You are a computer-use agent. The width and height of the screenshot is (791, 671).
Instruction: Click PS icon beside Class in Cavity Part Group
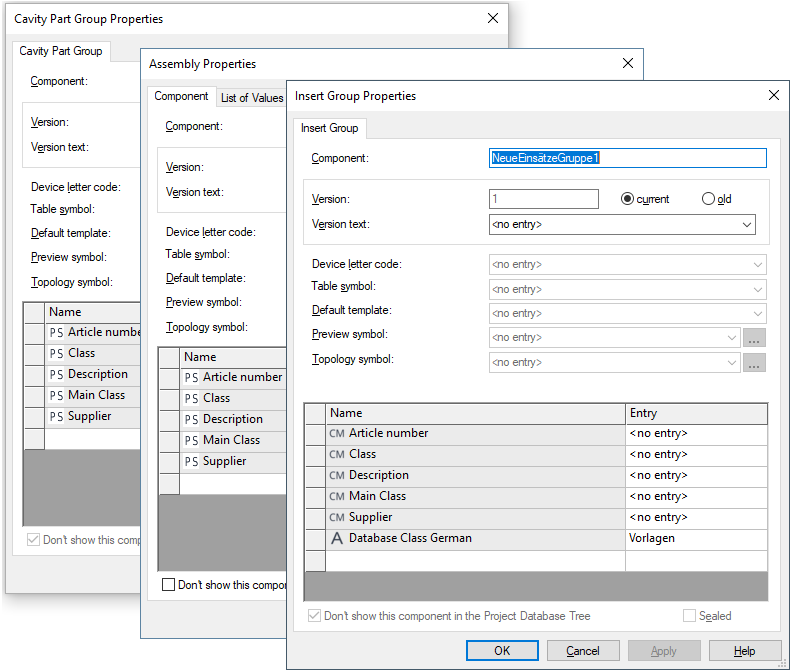click(57, 354)
